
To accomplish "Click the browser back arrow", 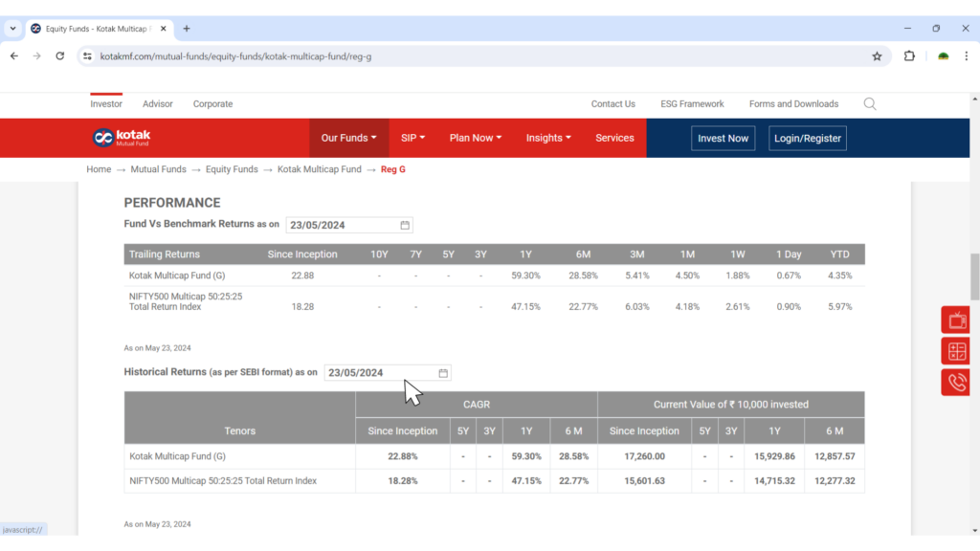I will pos(14,56).
